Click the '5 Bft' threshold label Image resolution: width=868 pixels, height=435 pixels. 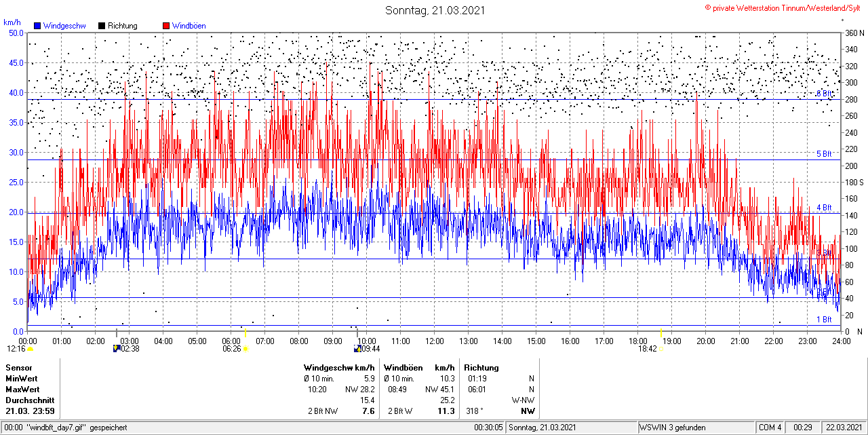pos(824,154)
